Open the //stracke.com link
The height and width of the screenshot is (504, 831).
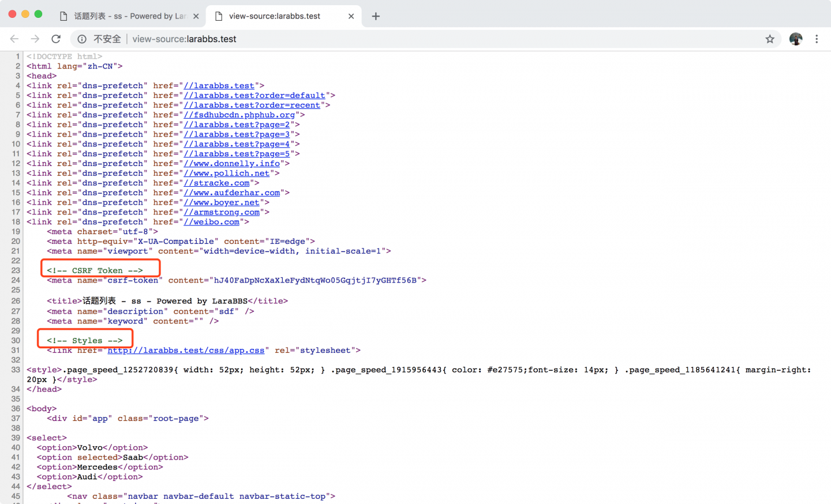coord(217,183)
